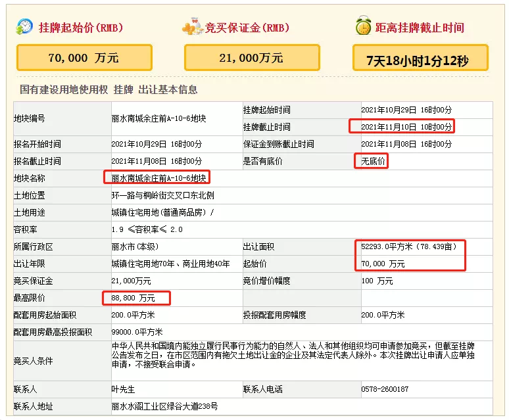Click contact name 叶先生
This screenshot has width=509, height=420.
pos(123,389)
